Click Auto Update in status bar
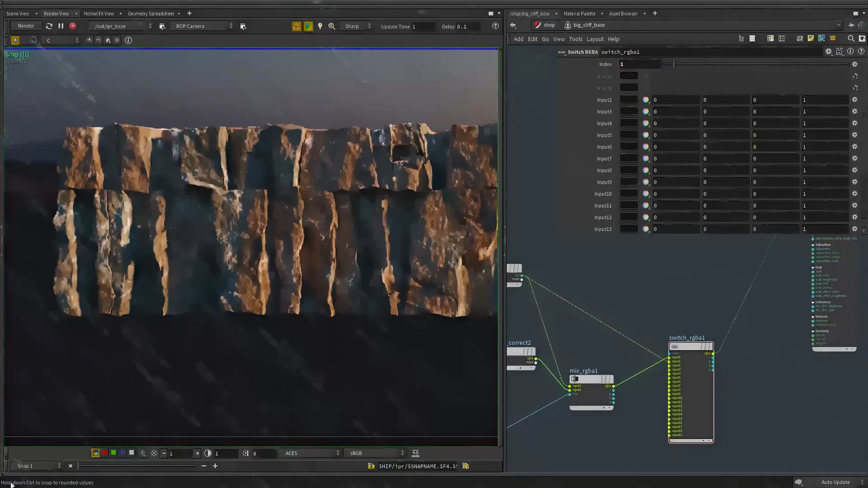Viewport: 868px width, 488px height. pyautogui.click(x=835, y=482)
